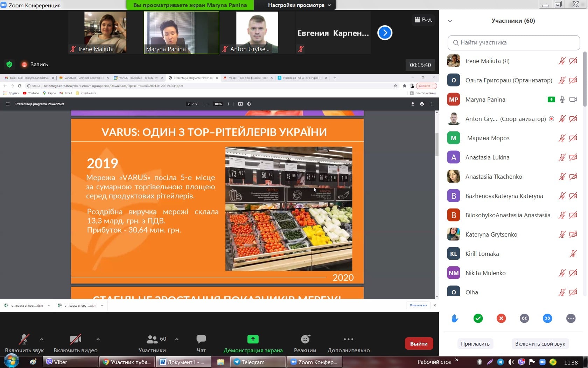Expand first отправка операт xlsm download arrow
This screenshot has height=368, width=588.
pyautogui.click(x=49, y=306)
